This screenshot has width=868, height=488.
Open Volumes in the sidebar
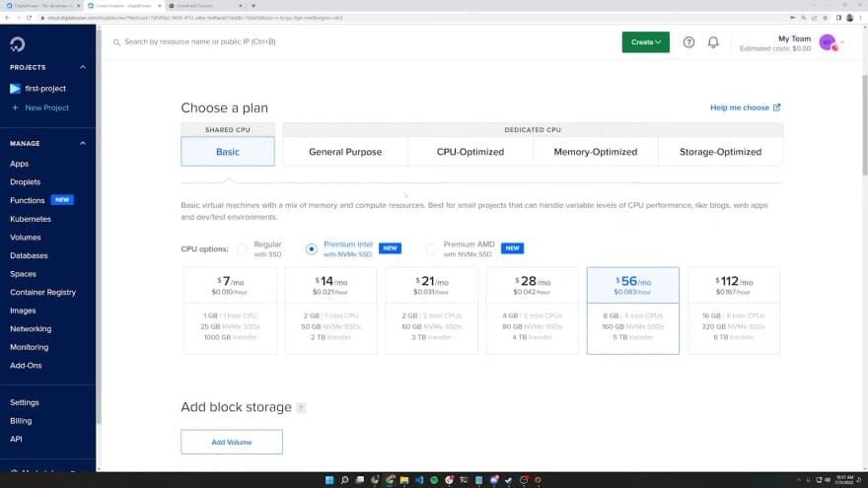pos(25,238)
